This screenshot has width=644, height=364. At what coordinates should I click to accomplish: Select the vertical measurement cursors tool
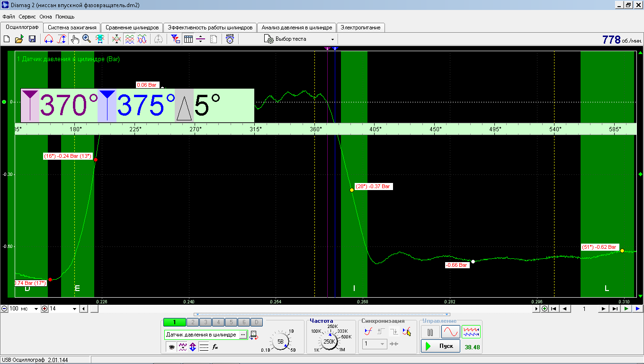pos(62,39)
